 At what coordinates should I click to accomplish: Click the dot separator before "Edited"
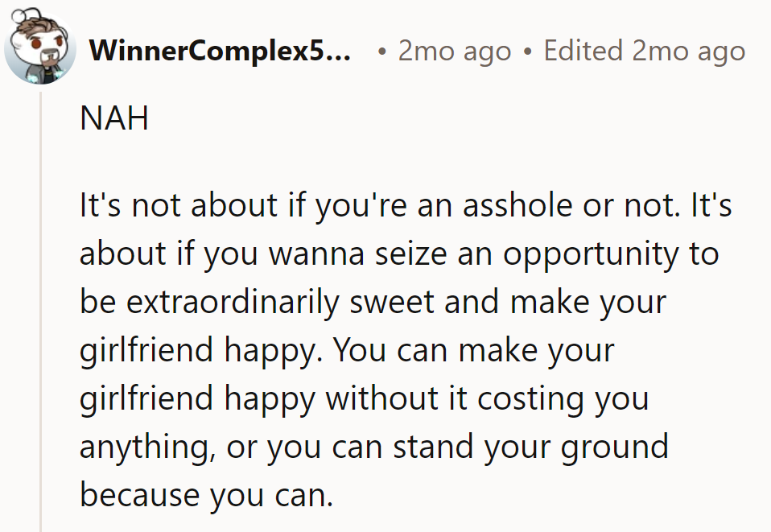(x=527, y=52)
